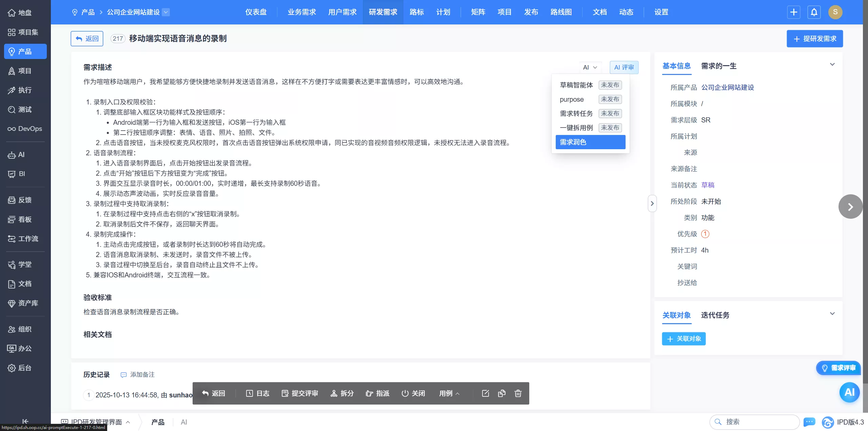This screenshot has width=868, height=431.
Task: Click the 提研发需求 button
Action: (x=814, y=39)
